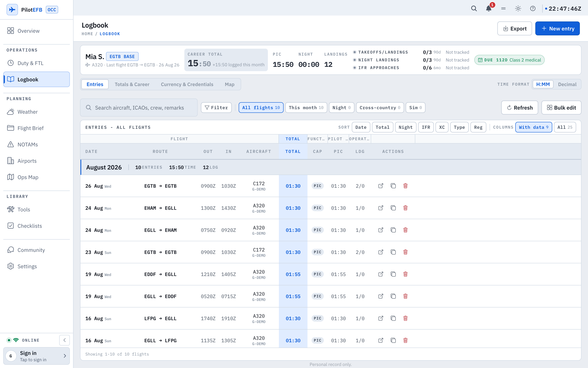Open the LFPG → EGLL flight entry
Image resolution: width=588 pixels, height=368 pixels.
pos(381,318)
